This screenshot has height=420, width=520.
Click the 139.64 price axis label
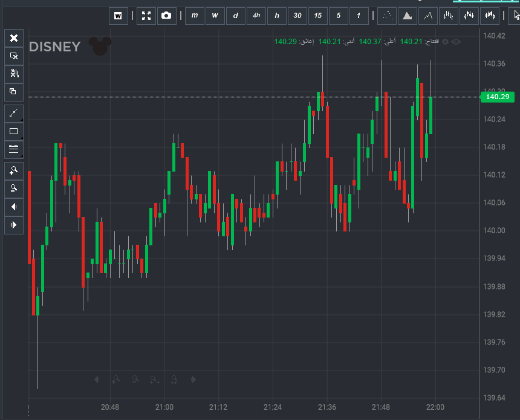coord(494,398)
